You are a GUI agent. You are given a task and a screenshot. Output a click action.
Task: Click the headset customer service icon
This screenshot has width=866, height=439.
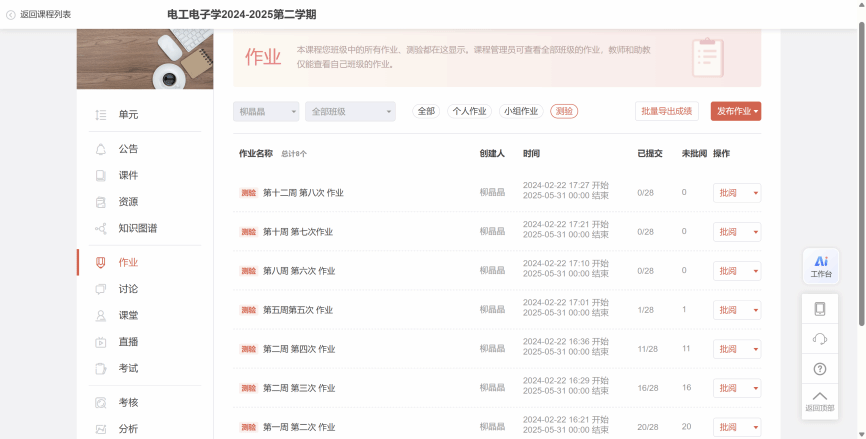(x=820, y=339)
